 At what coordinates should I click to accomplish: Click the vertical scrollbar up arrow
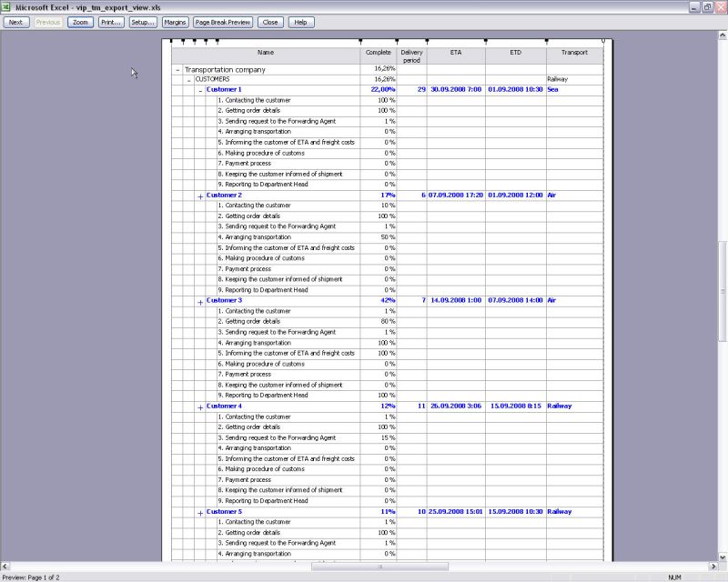click(723, 35)
